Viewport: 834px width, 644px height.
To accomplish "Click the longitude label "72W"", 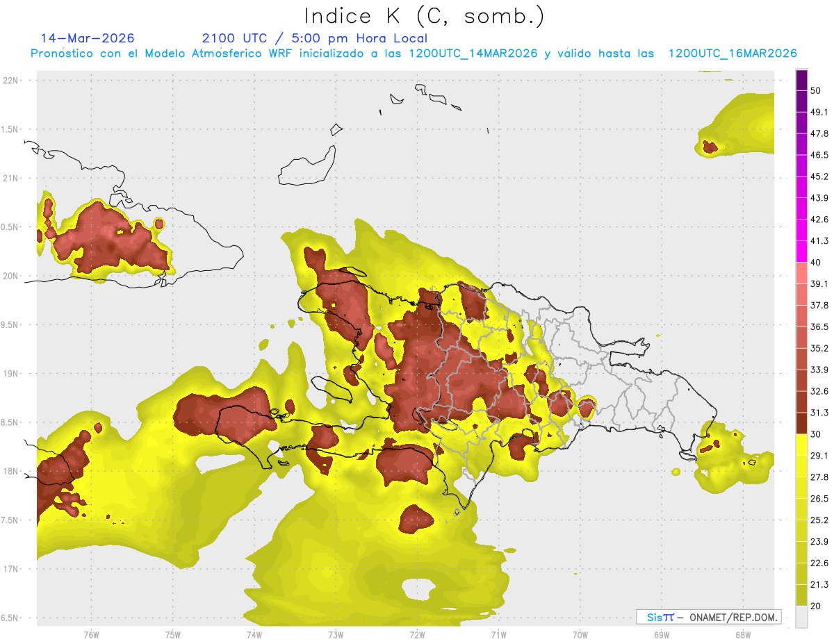I will pyautogui.click(x=417, y=634).
